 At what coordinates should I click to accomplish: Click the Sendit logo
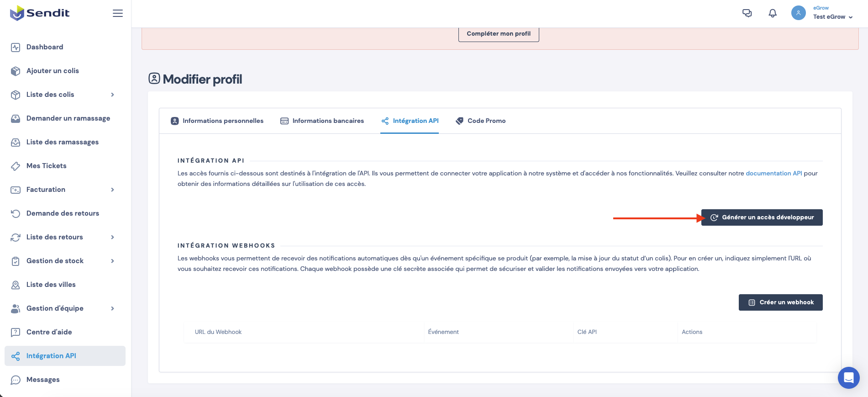(x=40, y=13)
